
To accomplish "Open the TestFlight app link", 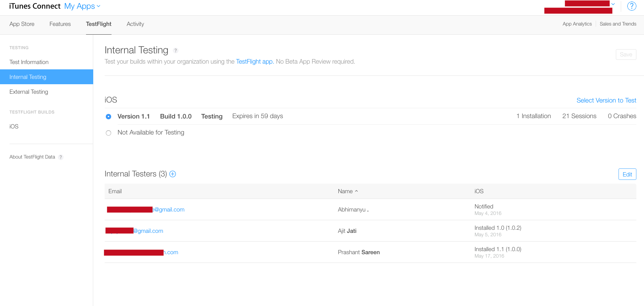I will [255, 62].
